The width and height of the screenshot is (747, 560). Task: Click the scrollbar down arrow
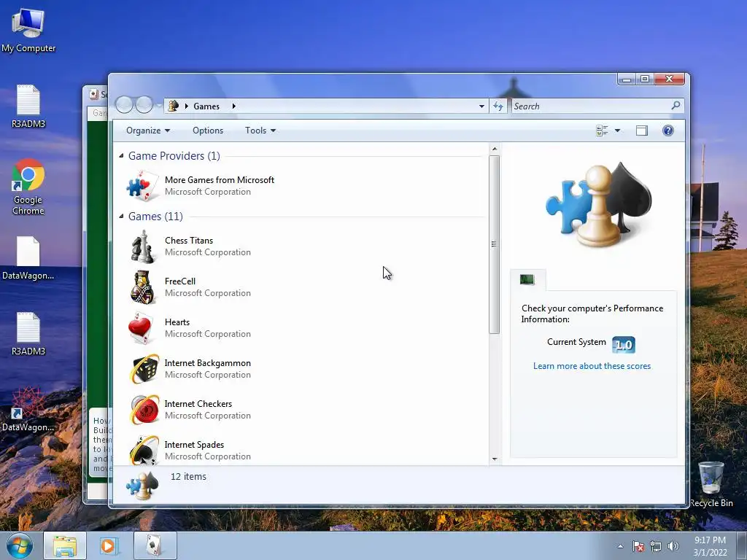point(495,459)
